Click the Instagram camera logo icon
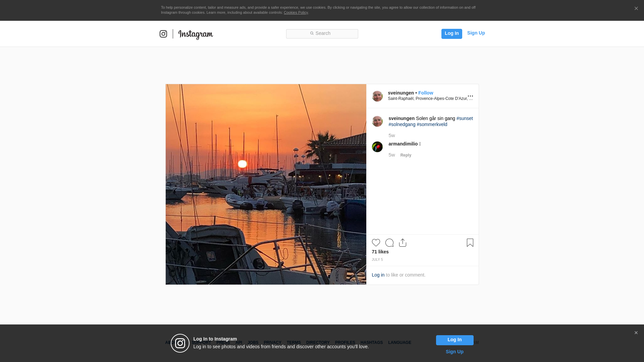The width and height of the screenshot is (644, 362). pos(163,34)
